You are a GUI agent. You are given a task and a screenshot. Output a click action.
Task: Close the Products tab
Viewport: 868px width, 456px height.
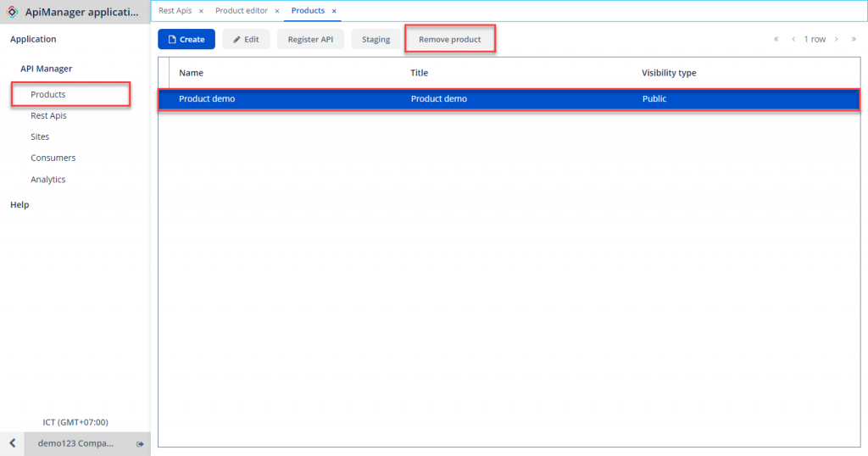click(334, 11)
